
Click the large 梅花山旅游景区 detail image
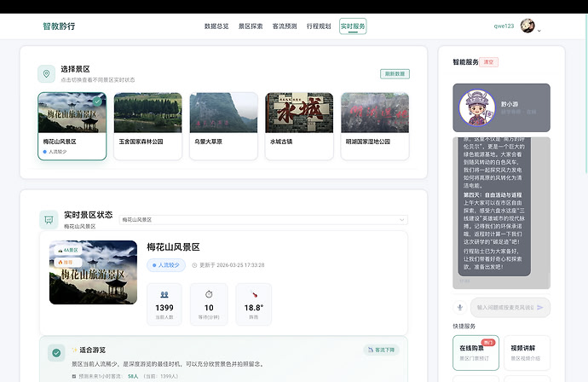click(x=93, y=272)
